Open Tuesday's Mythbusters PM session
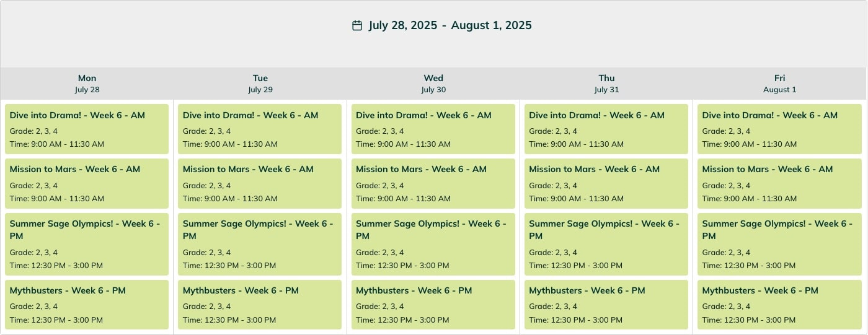Viewport: 868px width, 335px height. coord(260,305)
